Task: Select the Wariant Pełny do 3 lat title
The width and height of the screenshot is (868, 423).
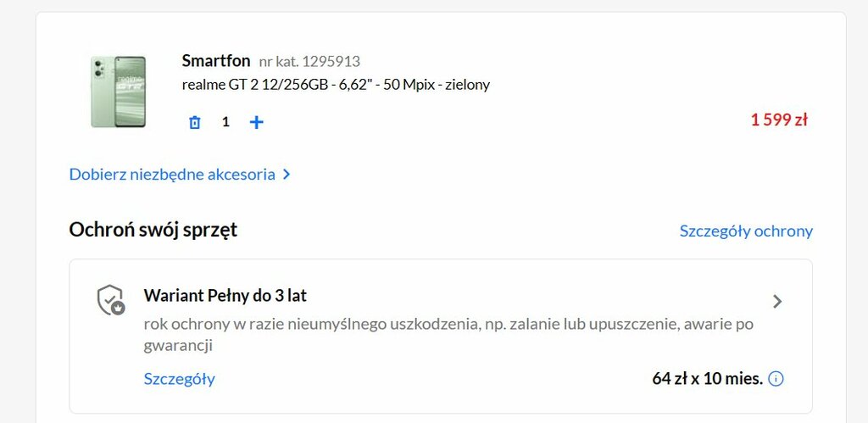Action: click(225, 296)
